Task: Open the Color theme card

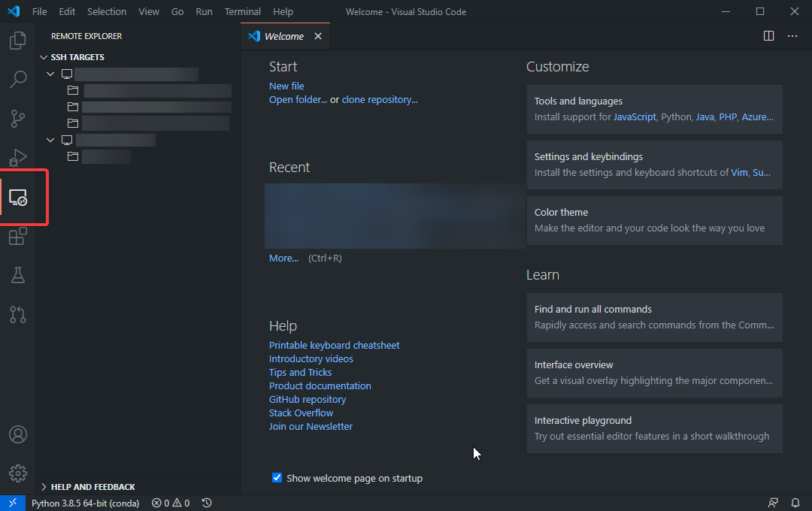Action: (654, 220)
